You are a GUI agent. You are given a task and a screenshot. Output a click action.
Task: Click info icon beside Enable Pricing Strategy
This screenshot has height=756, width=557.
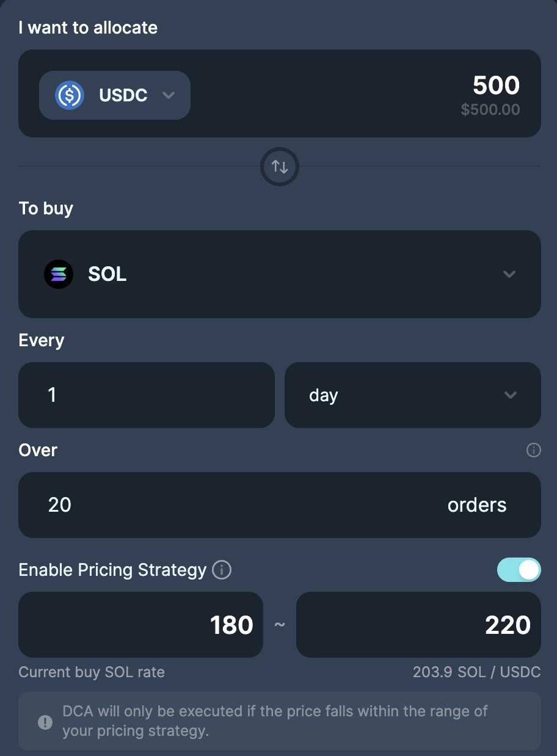(222, 570)
